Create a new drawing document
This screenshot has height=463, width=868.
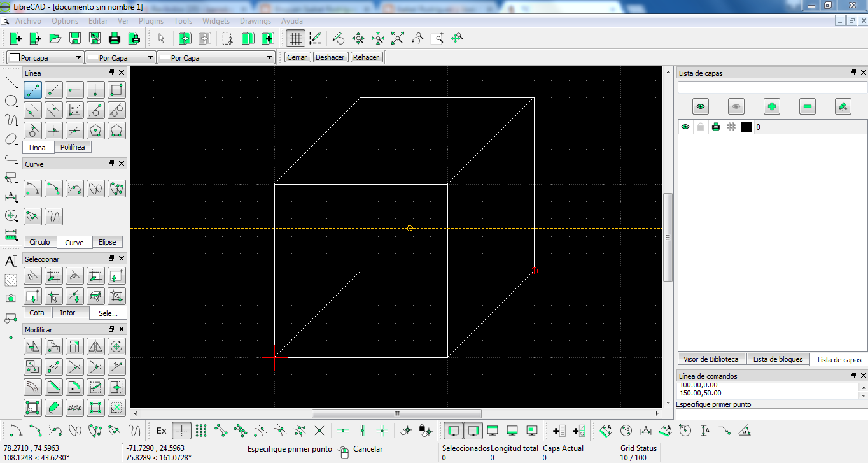(16, 38)
